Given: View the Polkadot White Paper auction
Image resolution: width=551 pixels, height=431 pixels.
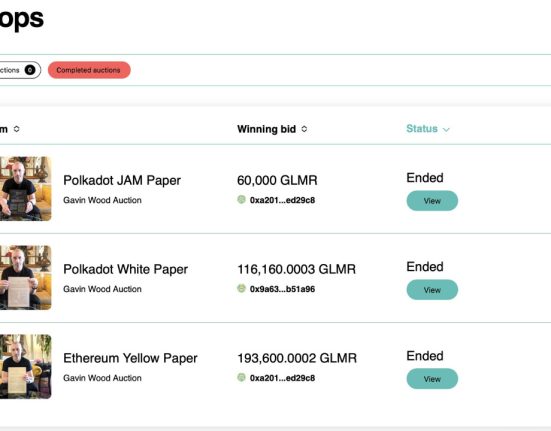Looking at the screenshot, I should [432, 290].
